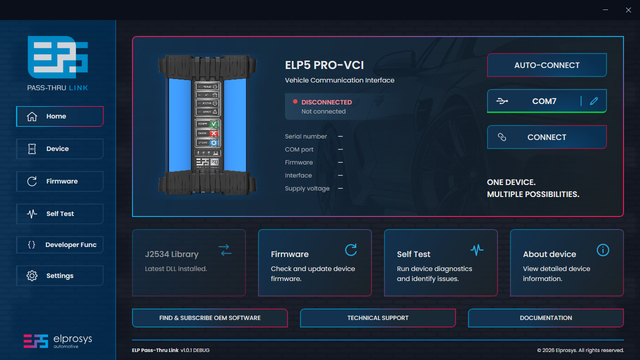Open the DOCUMENTATION link
This screenshot has height=360, width=640.
point(546,318)
